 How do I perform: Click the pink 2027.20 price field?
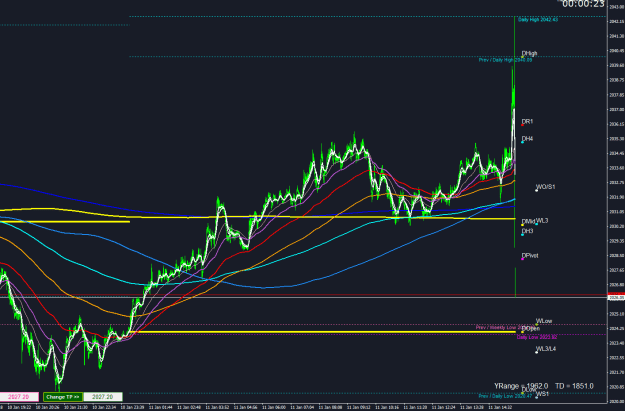(19, 397)
